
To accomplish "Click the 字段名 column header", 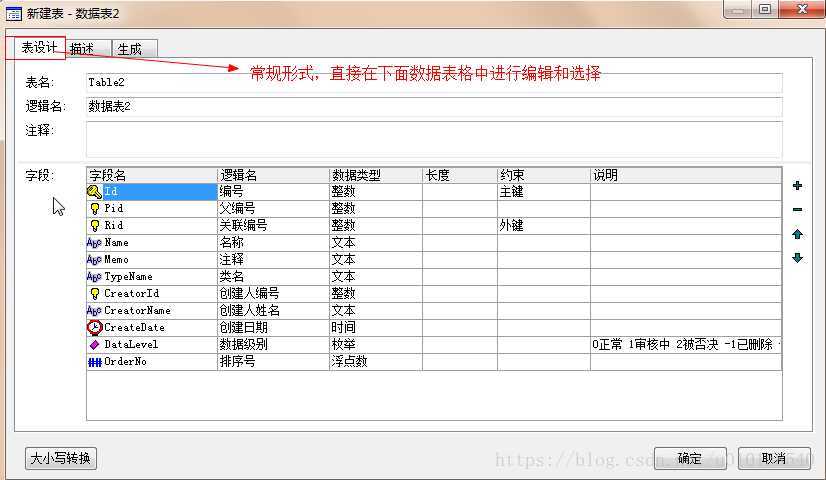I will tap(152, 175).
